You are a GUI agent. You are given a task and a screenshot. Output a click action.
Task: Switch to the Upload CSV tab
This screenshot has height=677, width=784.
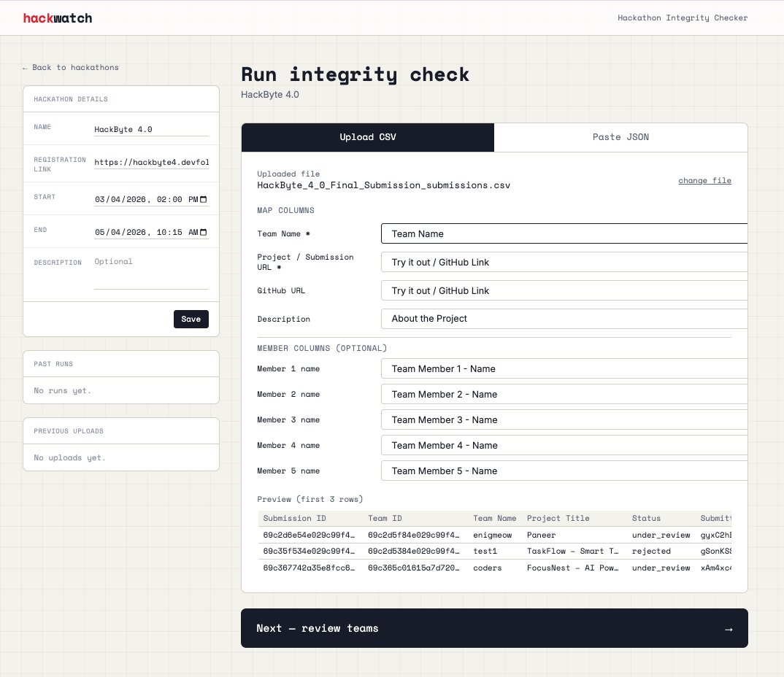[x=367, y=137]
